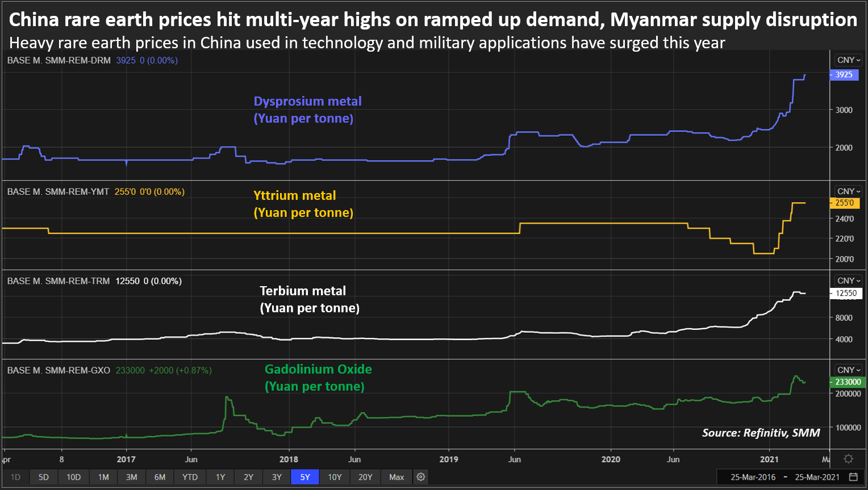
Task: Click the Gadolinium Oxide chart annotation
Action: 318,378
